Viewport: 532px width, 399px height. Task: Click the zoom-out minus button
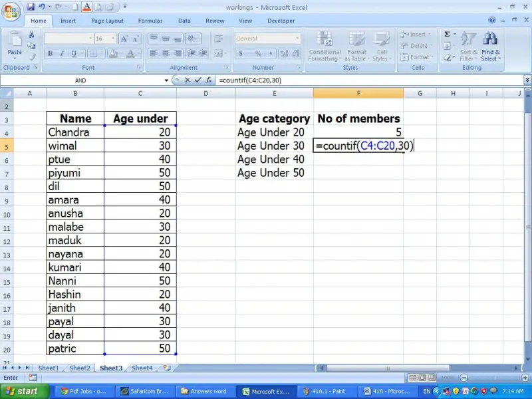[x=464, y=378]
